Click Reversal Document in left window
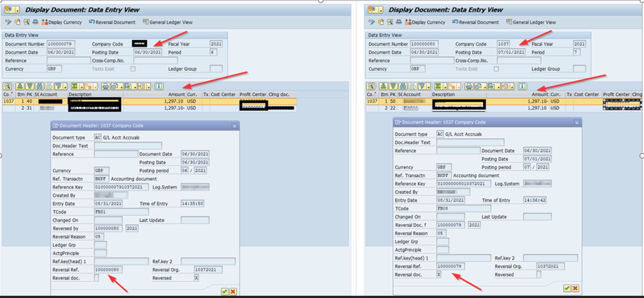Viewport: 644px width, 298px height. (112, 22)
